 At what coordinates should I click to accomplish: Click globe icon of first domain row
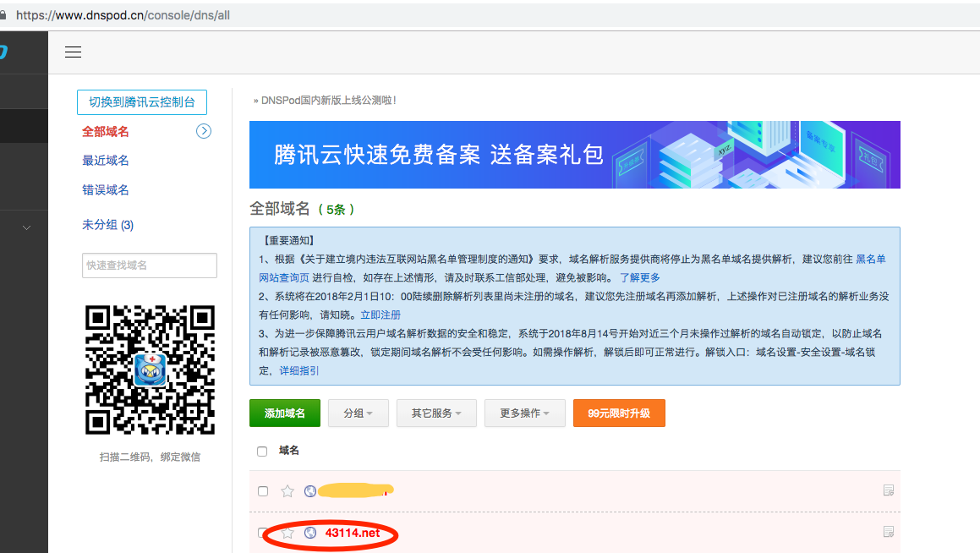pos(310,491)
